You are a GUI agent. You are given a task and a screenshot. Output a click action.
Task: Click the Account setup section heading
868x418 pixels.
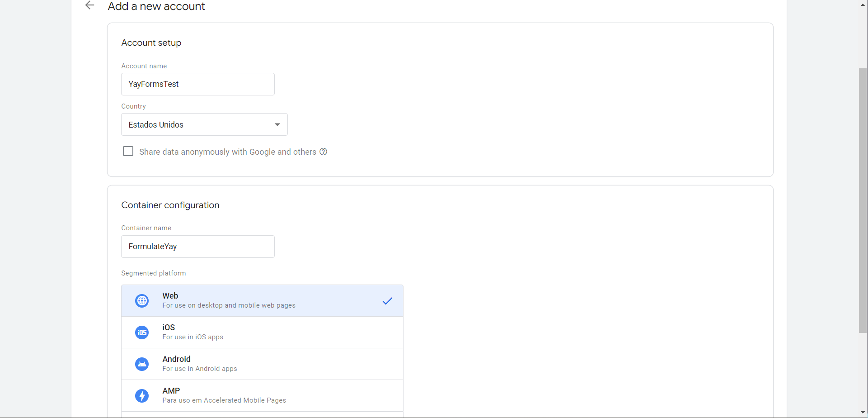(x=151, y=43)
